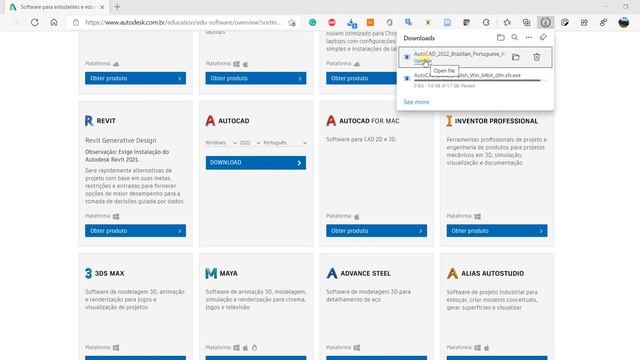
Task: Click the address bar URL field
Action: coord(183,22)
